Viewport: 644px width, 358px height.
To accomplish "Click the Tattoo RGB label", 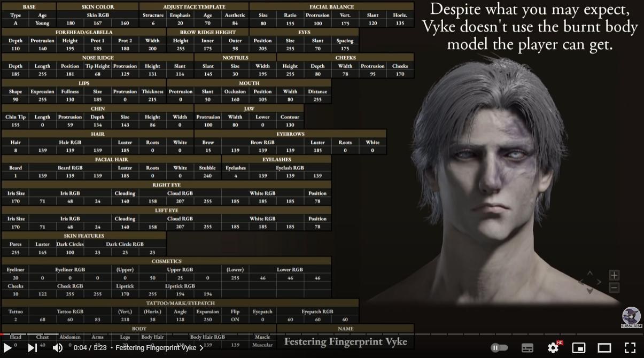I will (x=70, y=312).
